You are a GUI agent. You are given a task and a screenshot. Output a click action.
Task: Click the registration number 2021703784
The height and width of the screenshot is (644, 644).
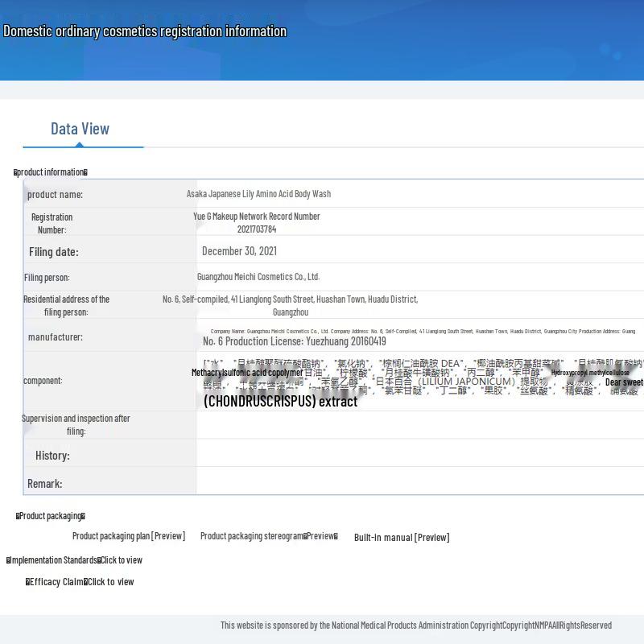(x=257, y=229)
